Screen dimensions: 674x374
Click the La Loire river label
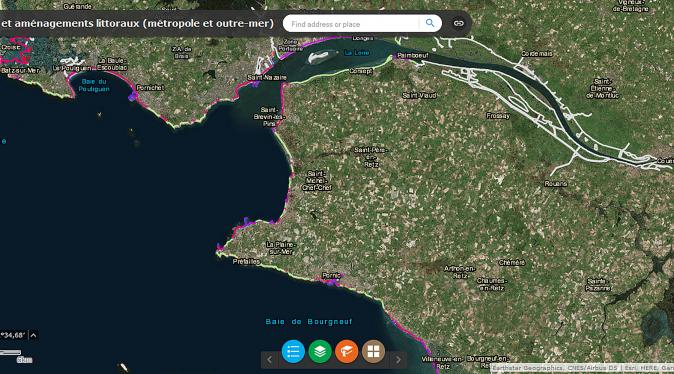[357, 53]
